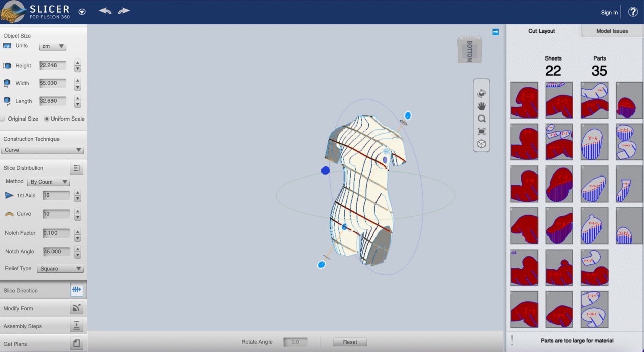Viewport: 644px width, 352px height.
Task: Switch to the Cut Layout tab
Action: click(542, 31)
